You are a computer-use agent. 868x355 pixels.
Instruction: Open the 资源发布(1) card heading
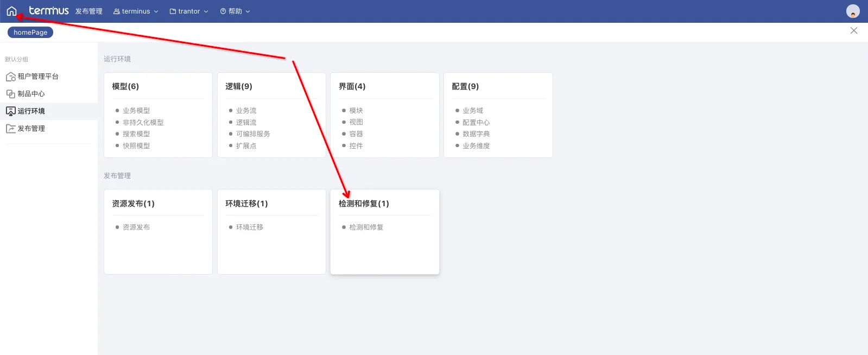[x=134, y=204]
